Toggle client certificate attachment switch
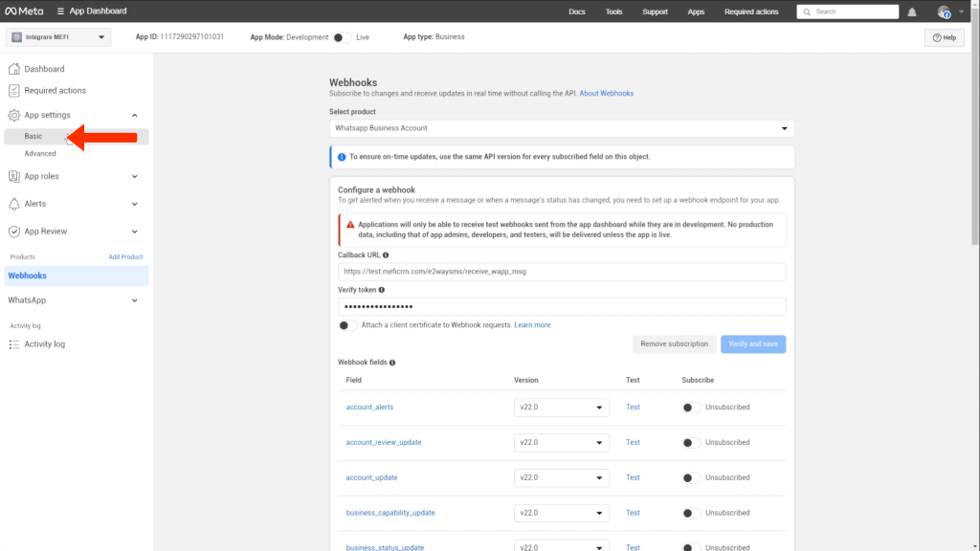Viewport: 980px width, 551px height. [346, 325]
